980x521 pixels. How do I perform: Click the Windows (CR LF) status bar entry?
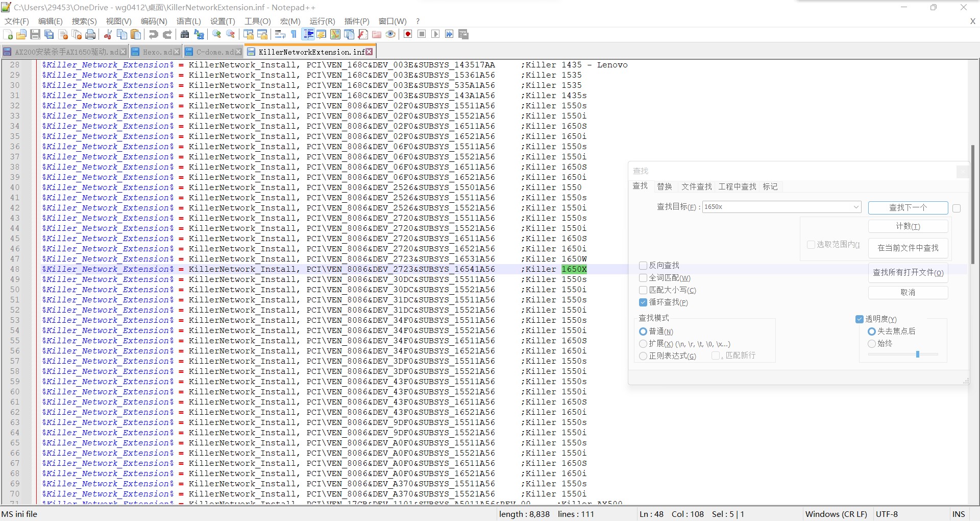click(836, 514)
